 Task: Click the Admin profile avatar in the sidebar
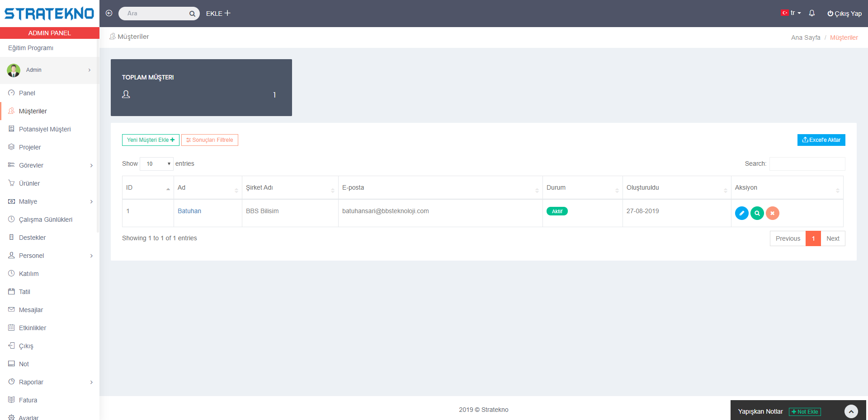coord(14,70)
